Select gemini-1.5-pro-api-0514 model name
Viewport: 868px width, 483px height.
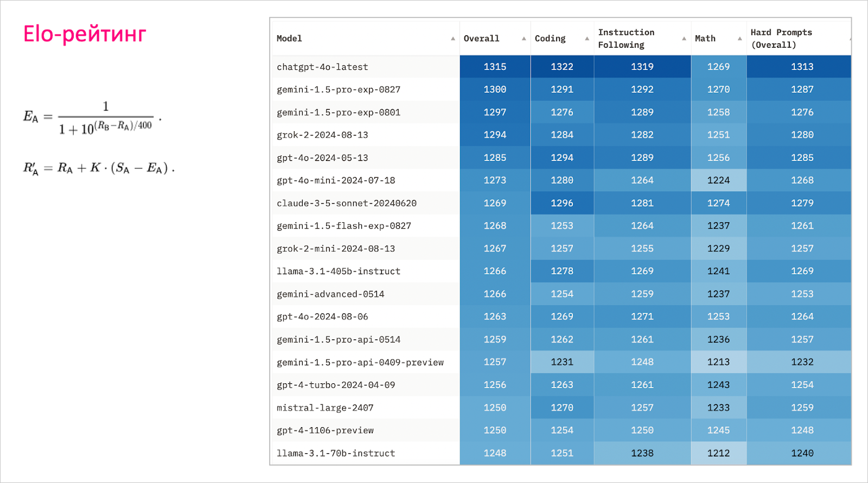[x=339, y=339]
